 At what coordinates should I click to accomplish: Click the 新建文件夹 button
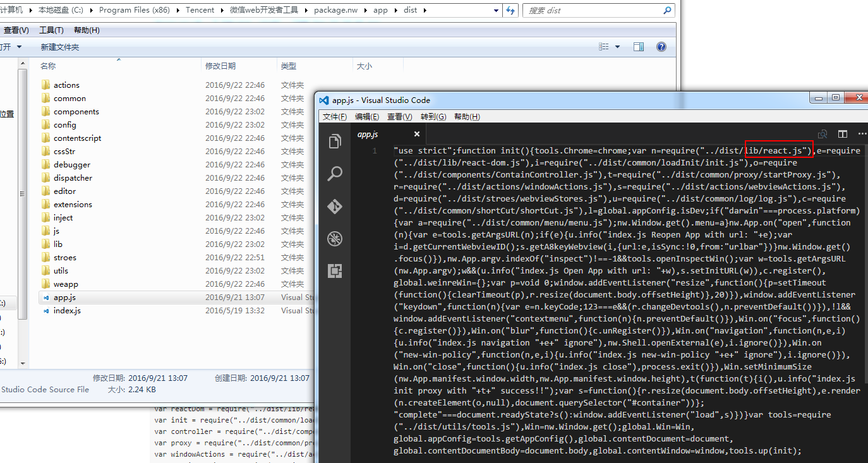[x=60, y=47]
